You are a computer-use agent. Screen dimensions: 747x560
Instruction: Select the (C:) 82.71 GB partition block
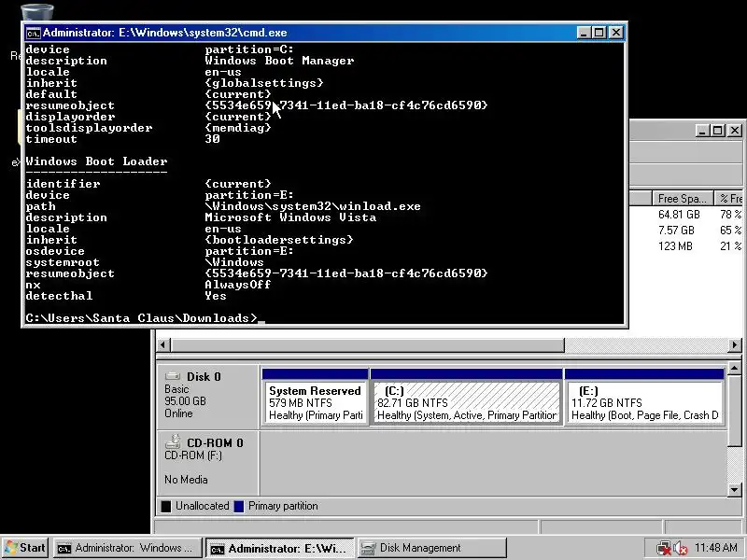point(466,397)
